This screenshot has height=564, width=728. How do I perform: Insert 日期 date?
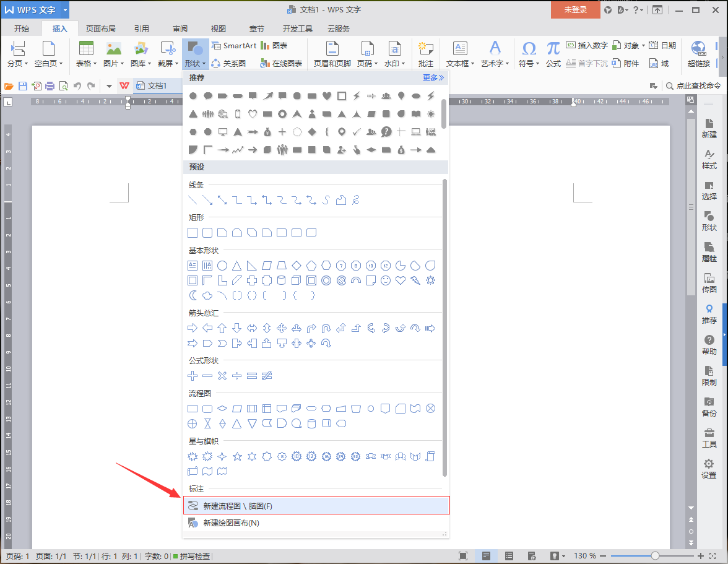click(x=662, y=45)
